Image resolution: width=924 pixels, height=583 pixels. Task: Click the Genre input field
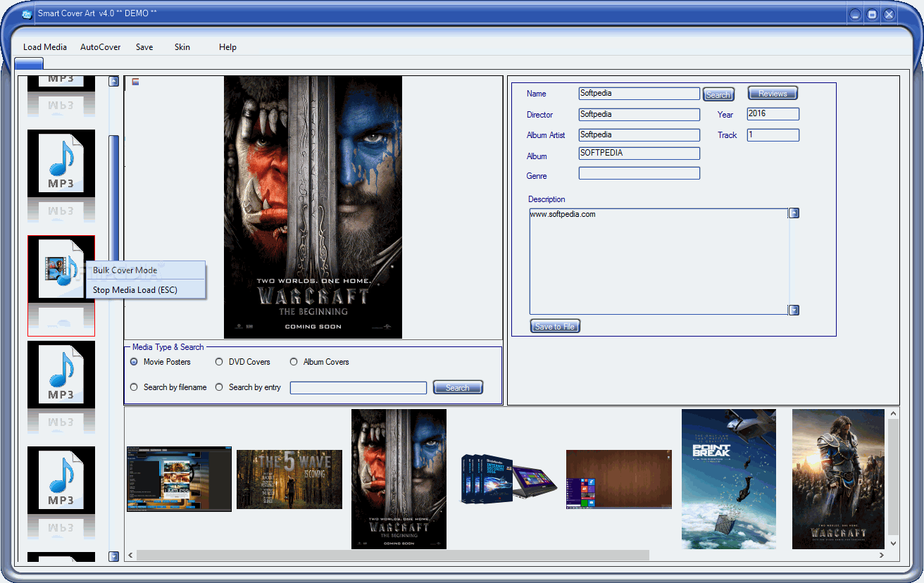point(639,173)
